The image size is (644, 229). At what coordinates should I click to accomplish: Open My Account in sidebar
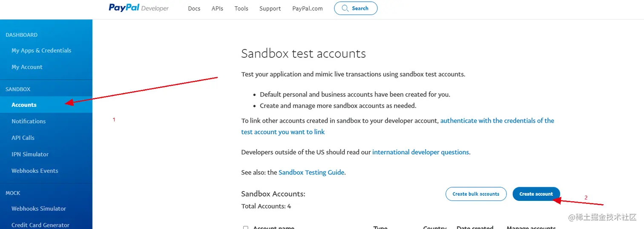pyautogui.click(x=27, y=67)
